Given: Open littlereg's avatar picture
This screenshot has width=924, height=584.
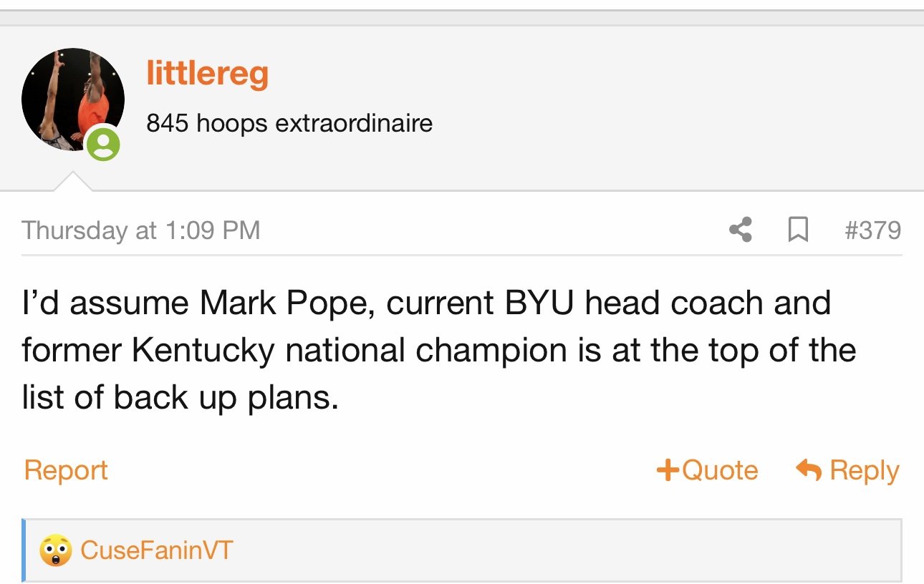Looking at the screenshot, I should point(73,99).
